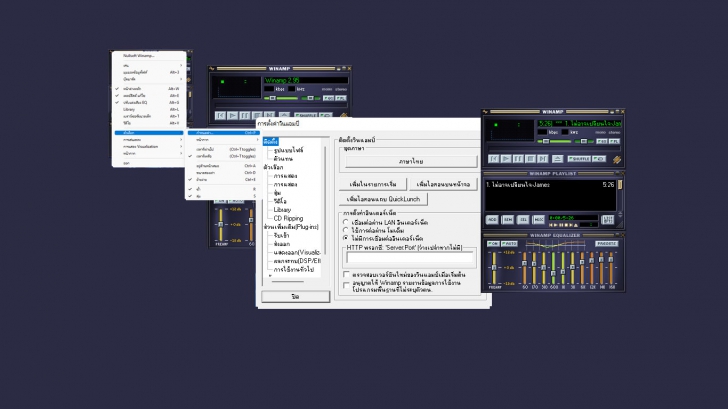Click lightning bolt icon in right Winamp window

pos(617,160)
